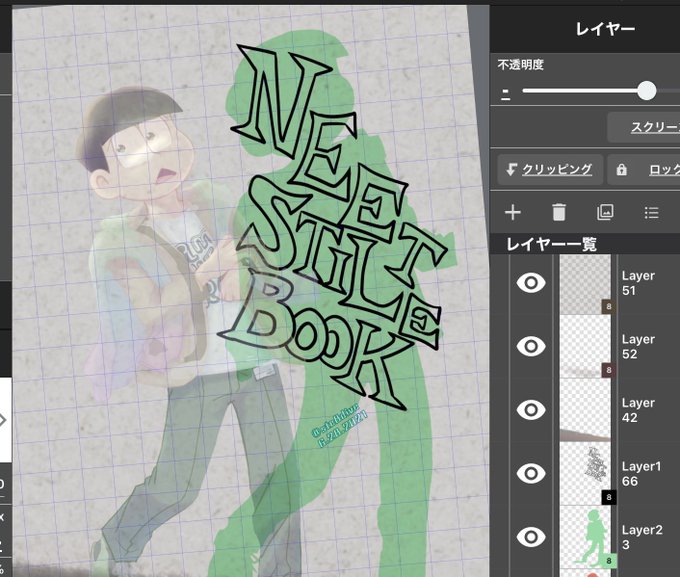This screenshot has width=680, height=577.
Task: Hide Layer 51 with its eye icon
Action: coord(531,283)
